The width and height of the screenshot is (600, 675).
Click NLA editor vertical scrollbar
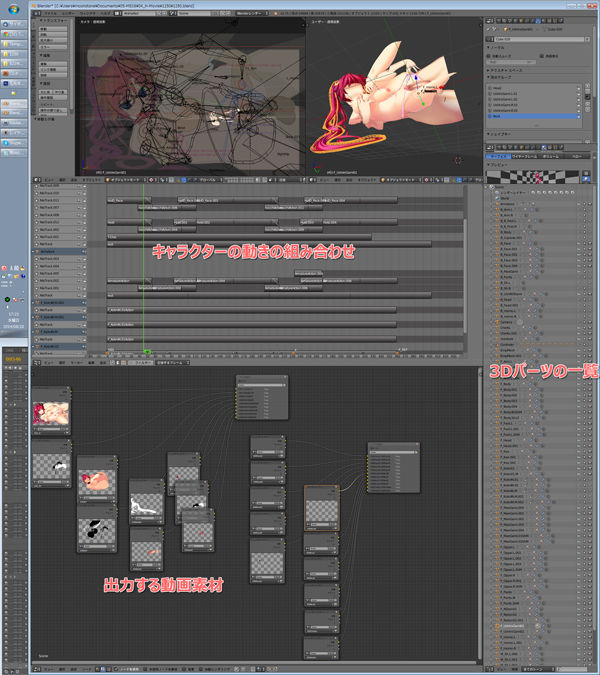465,276
